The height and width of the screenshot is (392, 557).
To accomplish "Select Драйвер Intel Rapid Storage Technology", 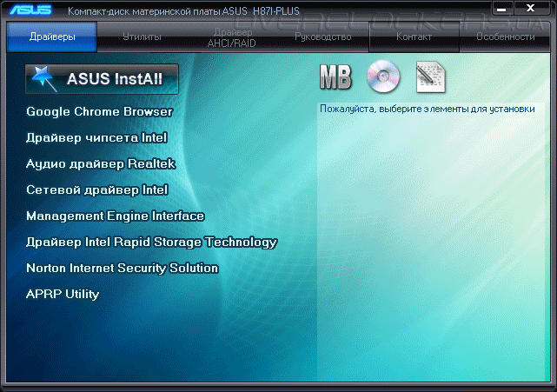I will tap(151, 242).
